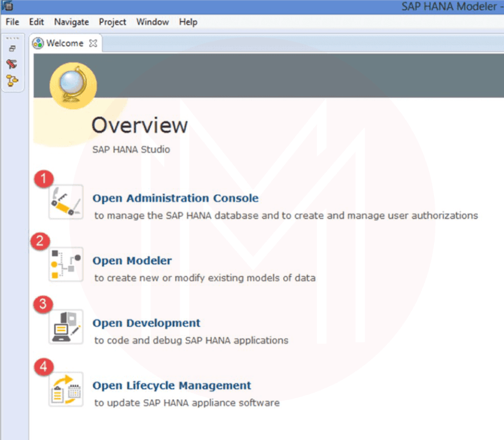Click the Open Lifecycle Management link
The height and width of the screenshot is (440, 504).
pos(172,385)
